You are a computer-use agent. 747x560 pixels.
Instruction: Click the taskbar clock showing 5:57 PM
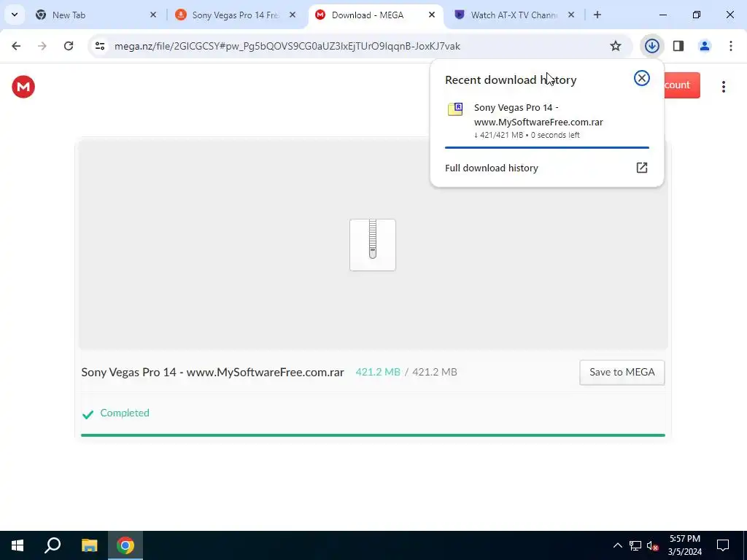684,545
